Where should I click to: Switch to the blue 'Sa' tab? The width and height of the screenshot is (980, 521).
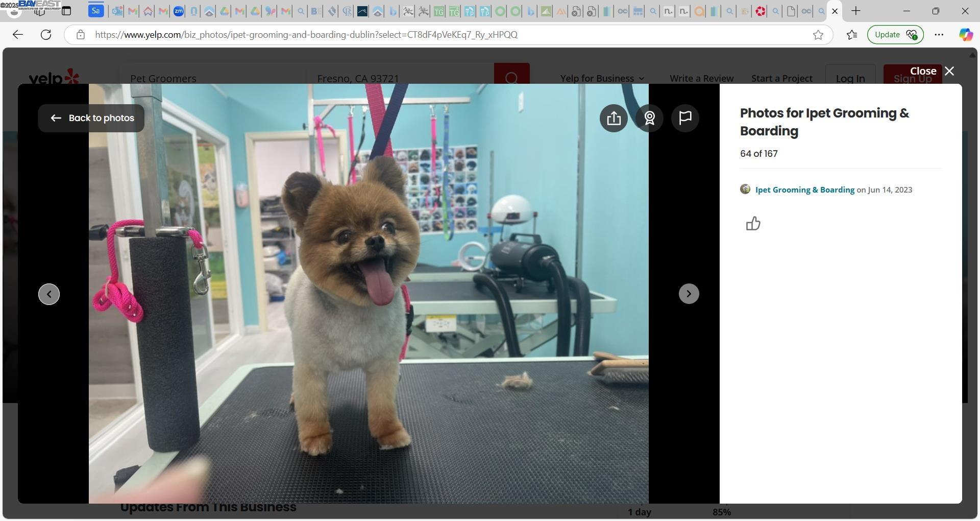(96, 11)
